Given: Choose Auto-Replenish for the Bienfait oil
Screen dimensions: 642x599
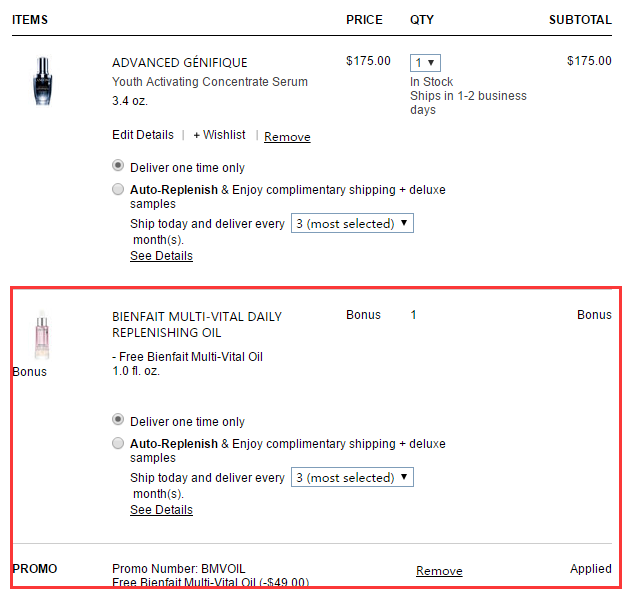Looking at the screenshot, I should 118,443.
